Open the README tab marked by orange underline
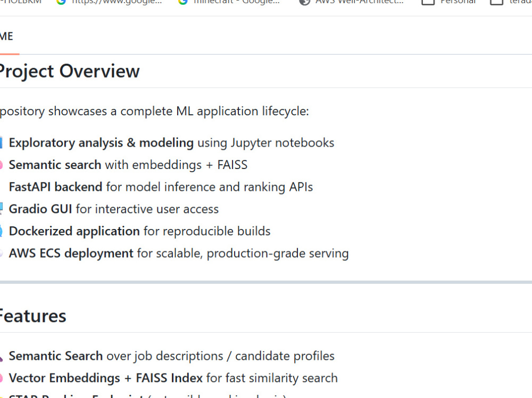 7,36
